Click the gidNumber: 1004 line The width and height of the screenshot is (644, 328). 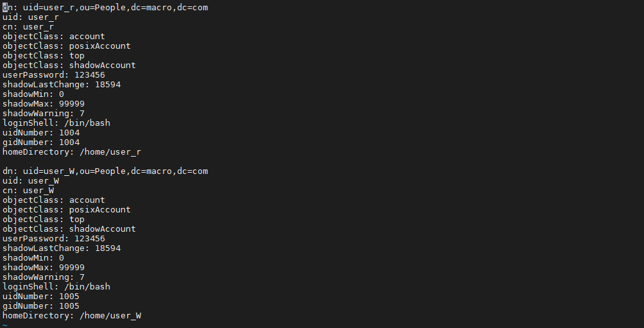[x=41, y=142]
